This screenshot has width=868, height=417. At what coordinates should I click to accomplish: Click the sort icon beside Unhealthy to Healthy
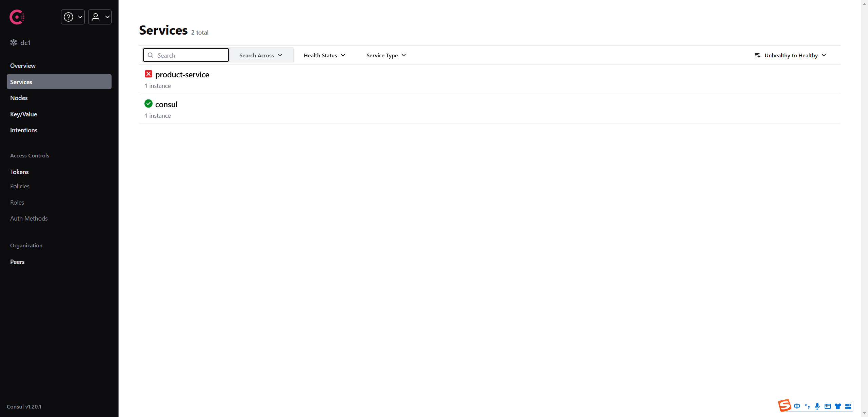[757, 55]
